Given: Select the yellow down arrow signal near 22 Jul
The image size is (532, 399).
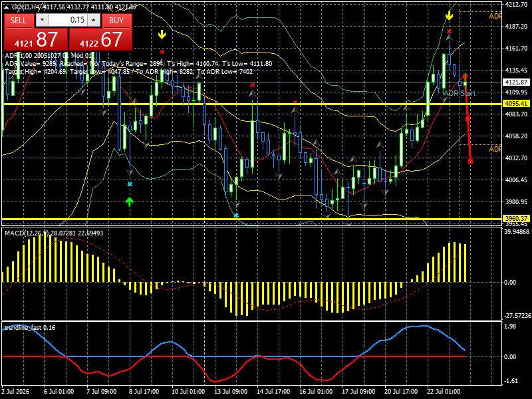Looking at the screenshot, I should pos(450,15).
